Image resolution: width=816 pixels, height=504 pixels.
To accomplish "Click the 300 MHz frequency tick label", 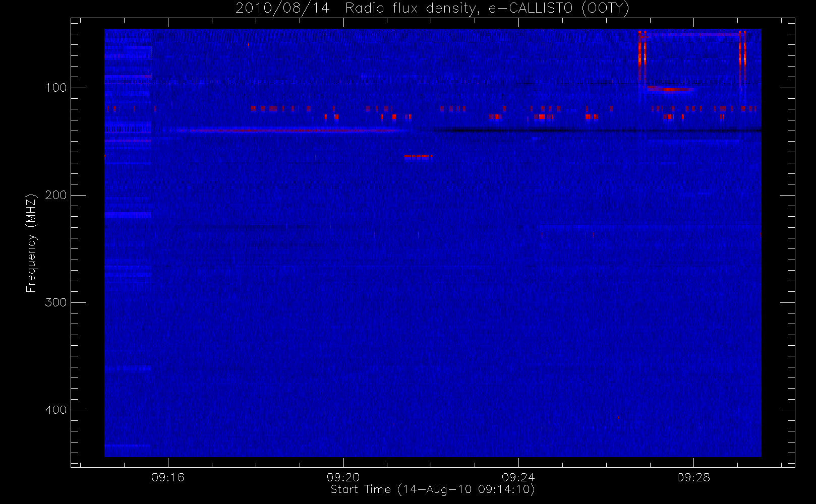I will (x=56, y=302).
